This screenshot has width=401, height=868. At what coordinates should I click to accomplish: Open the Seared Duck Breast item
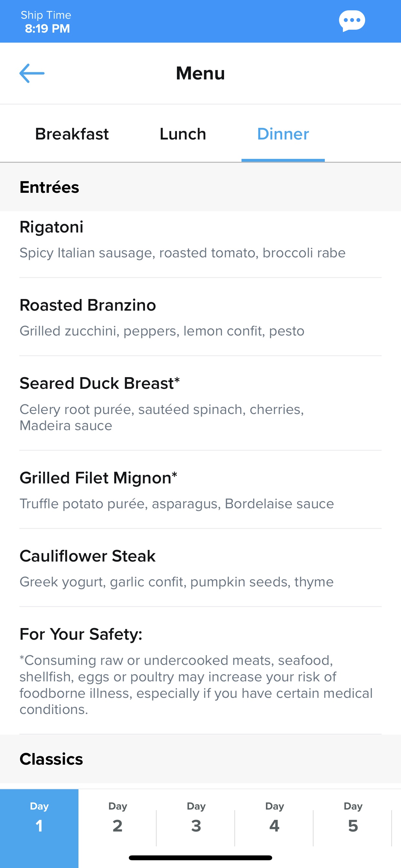[x=200, y=403]
